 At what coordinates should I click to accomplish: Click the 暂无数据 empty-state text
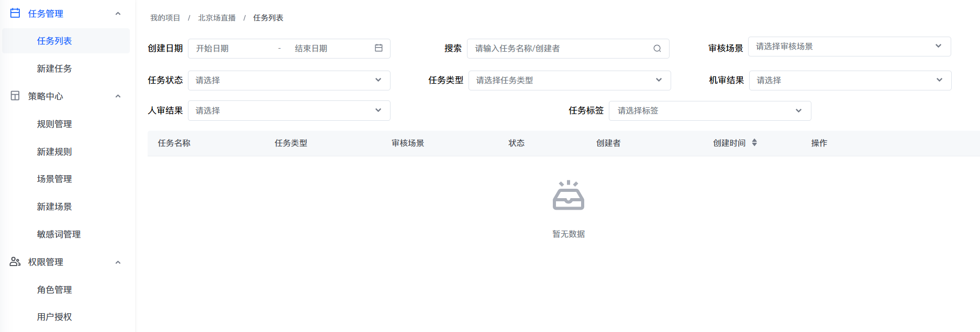(569, 234)
